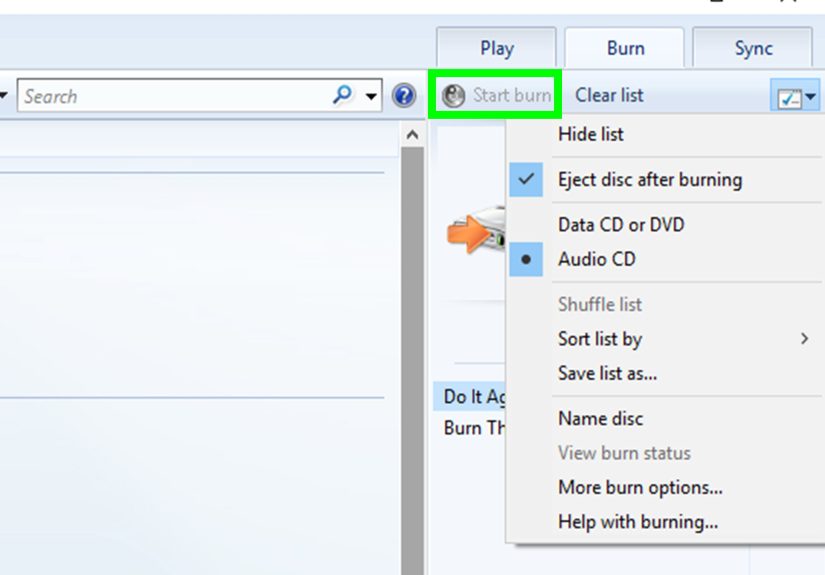The image size is (825, 575).
Task: Click the dropdown arrow left of Search
Action: click(3, 95)
